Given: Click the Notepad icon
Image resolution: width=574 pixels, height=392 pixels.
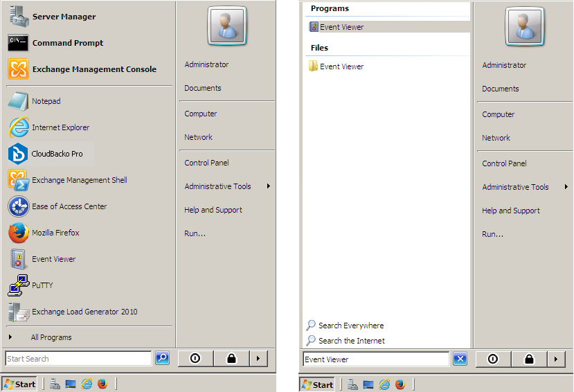Looking at the screenshot, I should click(x=18, y=101).
